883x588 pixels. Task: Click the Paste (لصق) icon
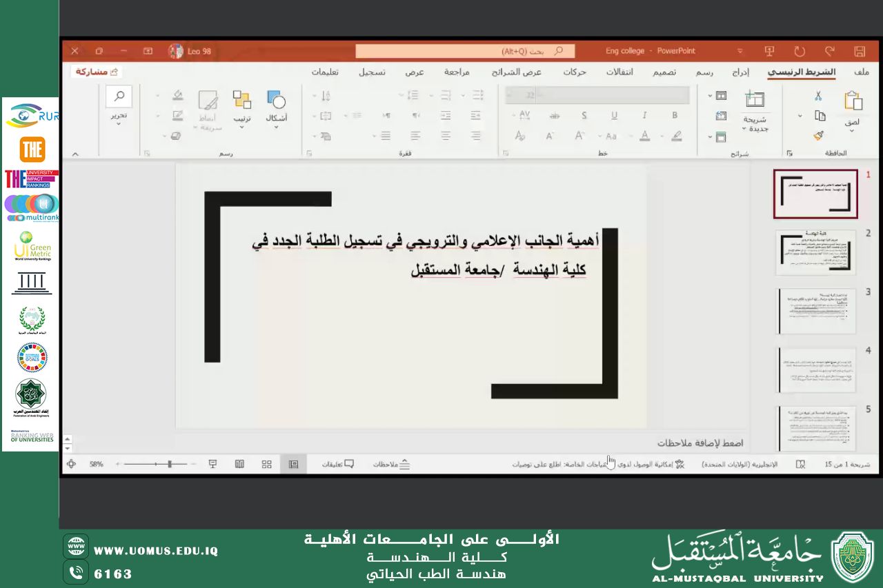click(x=855, y=103)
